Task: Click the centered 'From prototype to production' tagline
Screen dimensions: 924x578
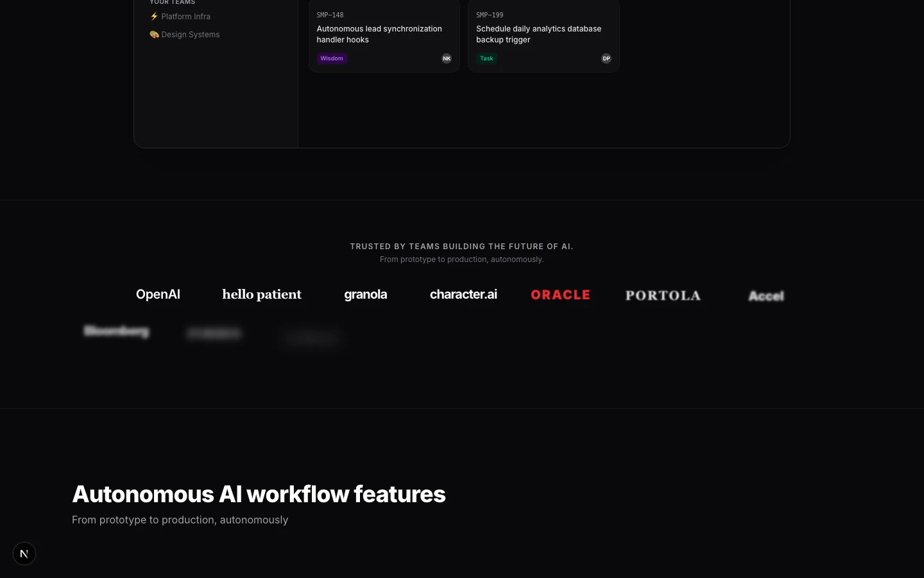Action: point(462,259)
